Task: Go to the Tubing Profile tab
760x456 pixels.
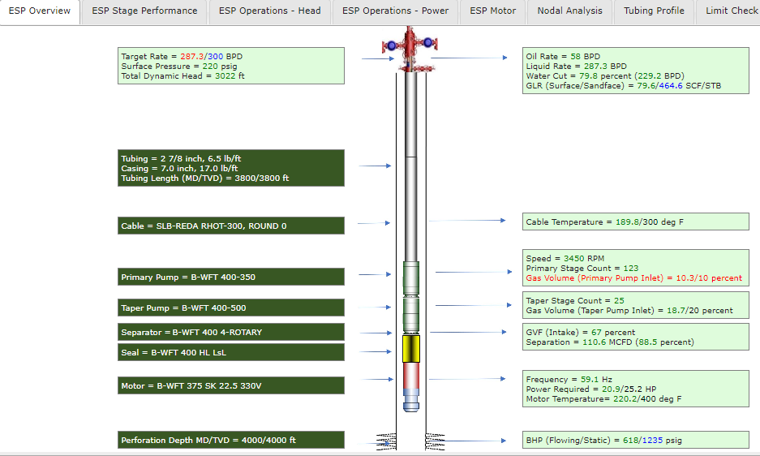Action: pos(654,11)
